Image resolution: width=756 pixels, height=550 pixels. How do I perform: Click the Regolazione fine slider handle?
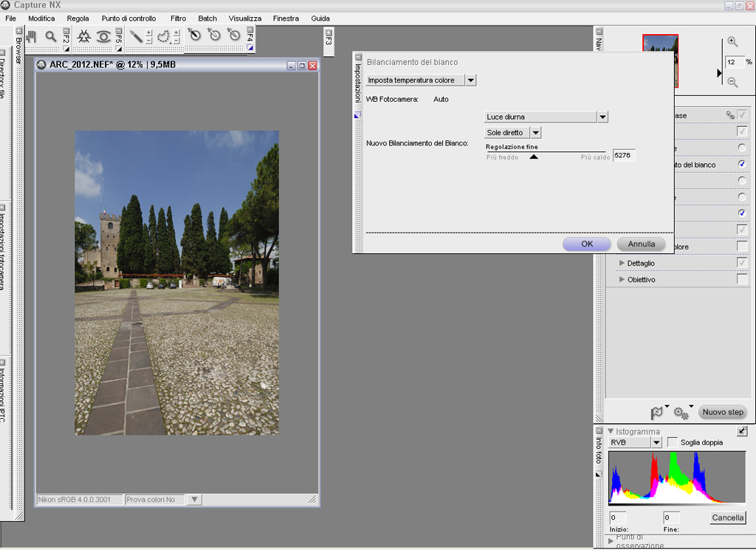(x=534, y=157)
